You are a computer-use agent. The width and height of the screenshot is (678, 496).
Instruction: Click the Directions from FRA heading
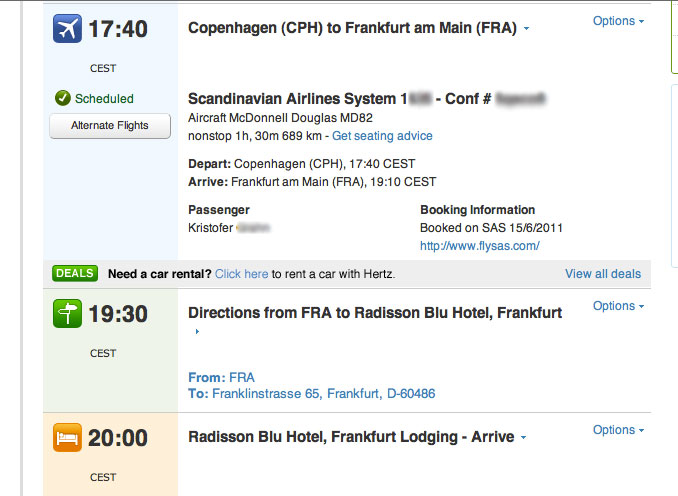pos(375,313)
